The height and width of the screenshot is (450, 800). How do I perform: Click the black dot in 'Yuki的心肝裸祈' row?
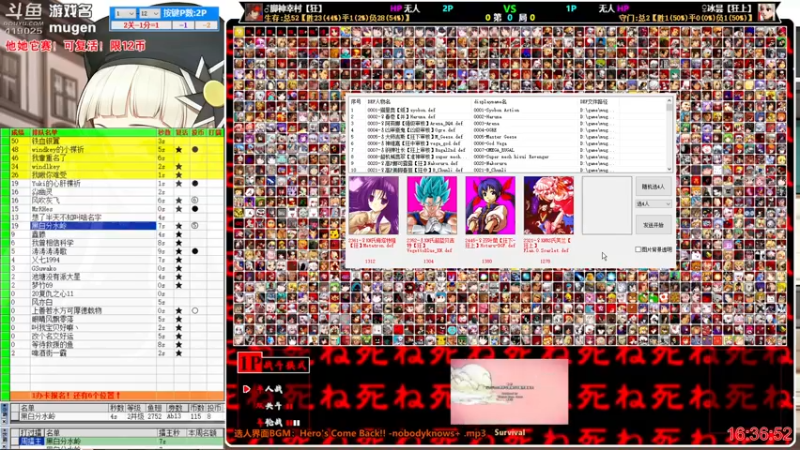[x=195, y=183]
